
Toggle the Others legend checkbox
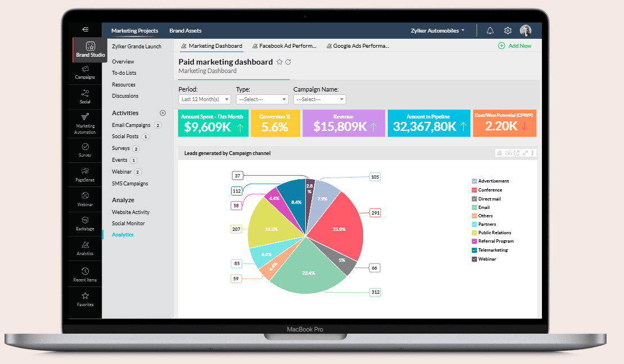click(474, 216)
